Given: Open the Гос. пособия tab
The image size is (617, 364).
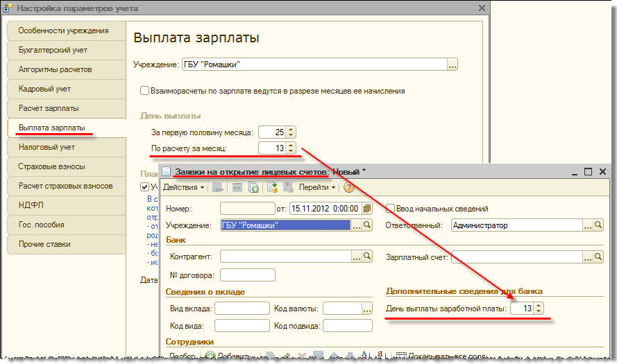Looking at the screenshot, I should click(x=67, y=225).
